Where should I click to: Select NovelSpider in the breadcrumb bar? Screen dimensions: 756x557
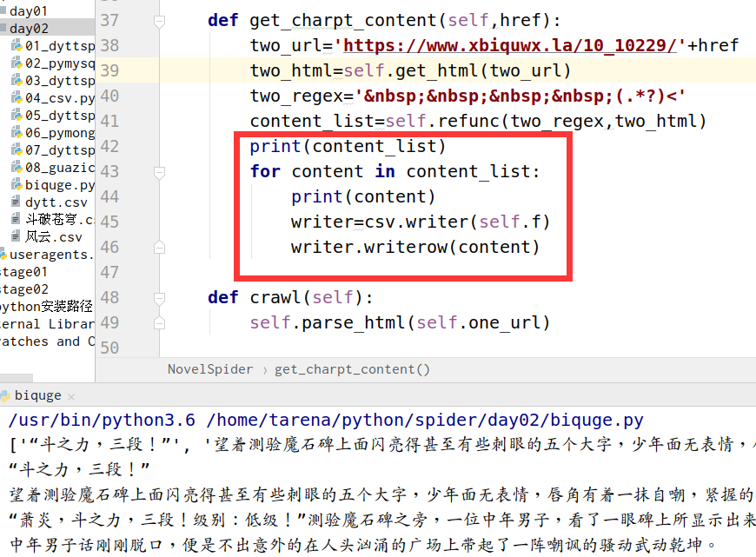click(x=210, y=369)
